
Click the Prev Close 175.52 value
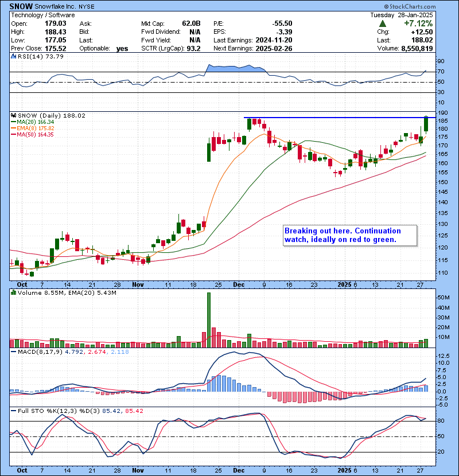pos(55,49)
